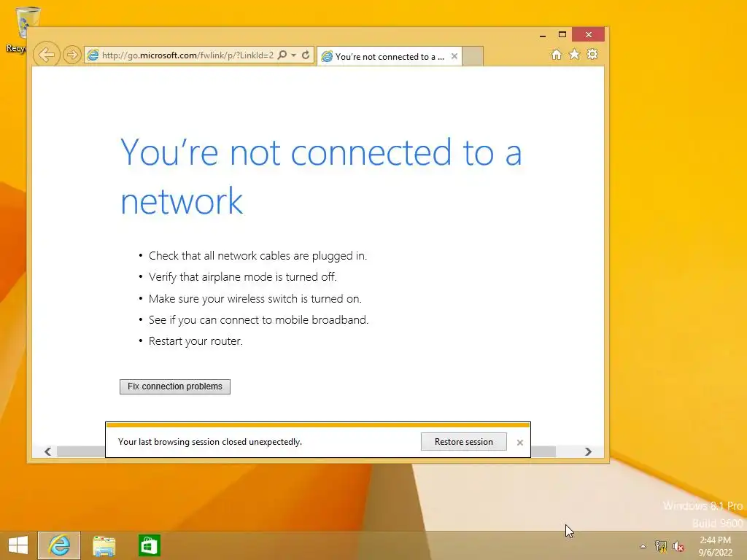Image resolution: width=747 pixels, height=560 pixels.
Task: Click the muted volume tray icon
Action: pyautogui.click(x=678, y=546)
